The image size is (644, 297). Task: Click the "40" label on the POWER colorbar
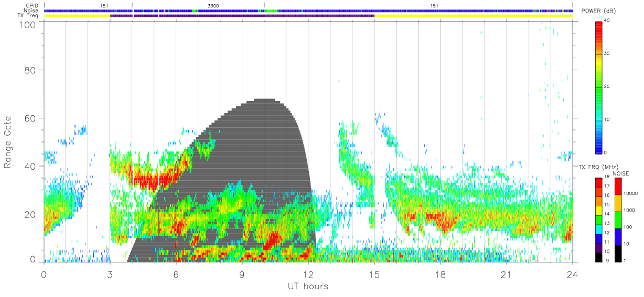pos(607,20)
